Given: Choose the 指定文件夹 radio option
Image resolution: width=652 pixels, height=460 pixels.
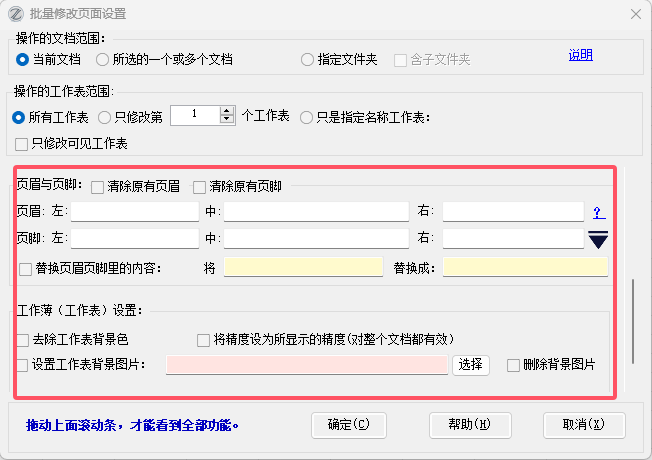Looking at the screenshot, I should coord(308,59).
